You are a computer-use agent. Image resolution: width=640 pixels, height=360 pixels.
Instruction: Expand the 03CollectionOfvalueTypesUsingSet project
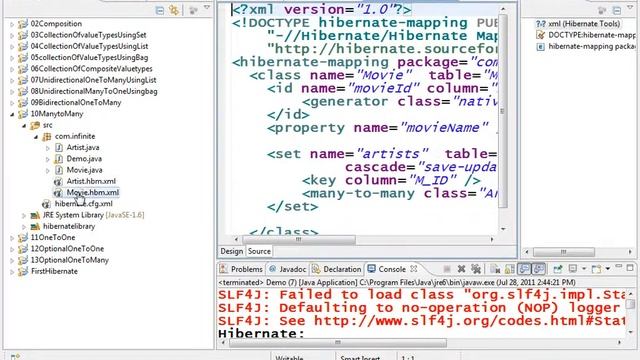(12, 36)
